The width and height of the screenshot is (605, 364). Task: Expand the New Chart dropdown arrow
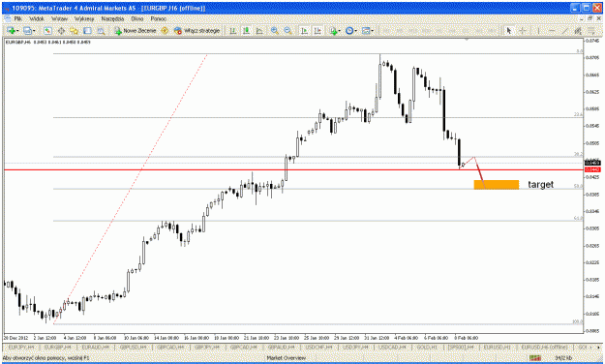pyautogui.click(x=17, y=30)
